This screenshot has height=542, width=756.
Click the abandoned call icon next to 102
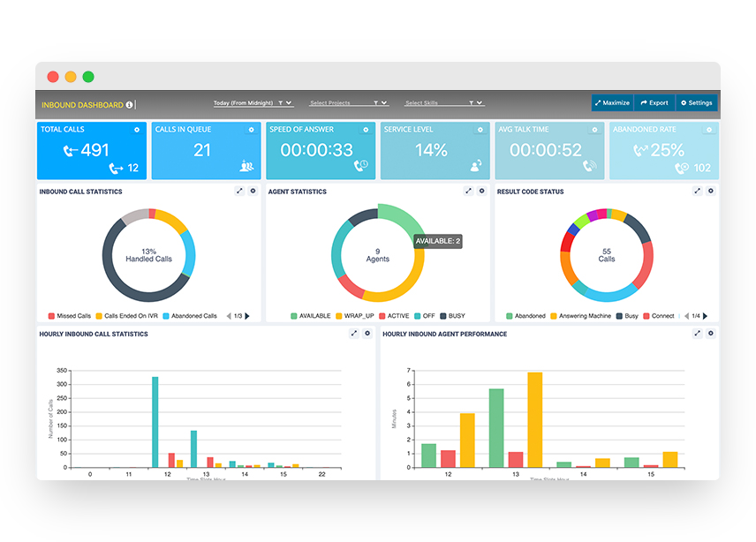point(682,168)
